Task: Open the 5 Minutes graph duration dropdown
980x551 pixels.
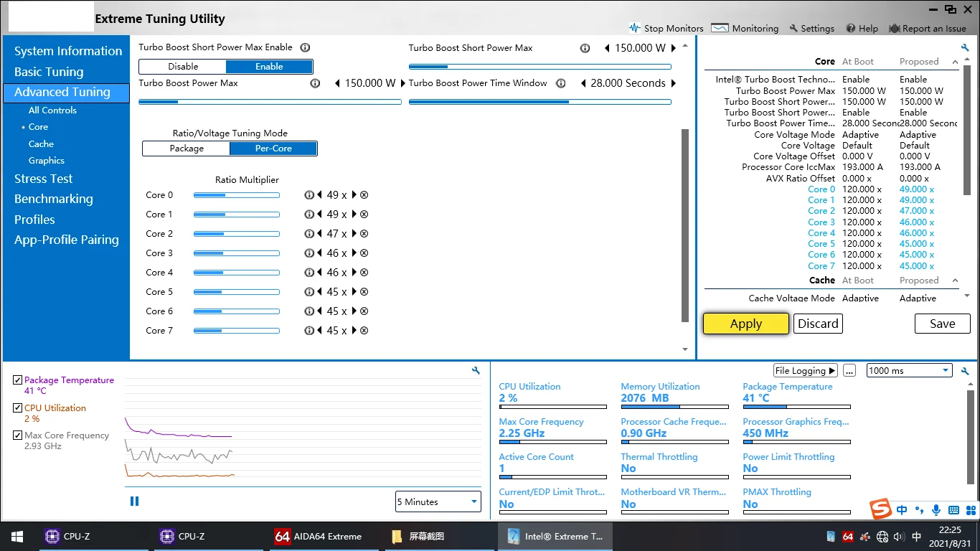Action: [x=438, y=501]
